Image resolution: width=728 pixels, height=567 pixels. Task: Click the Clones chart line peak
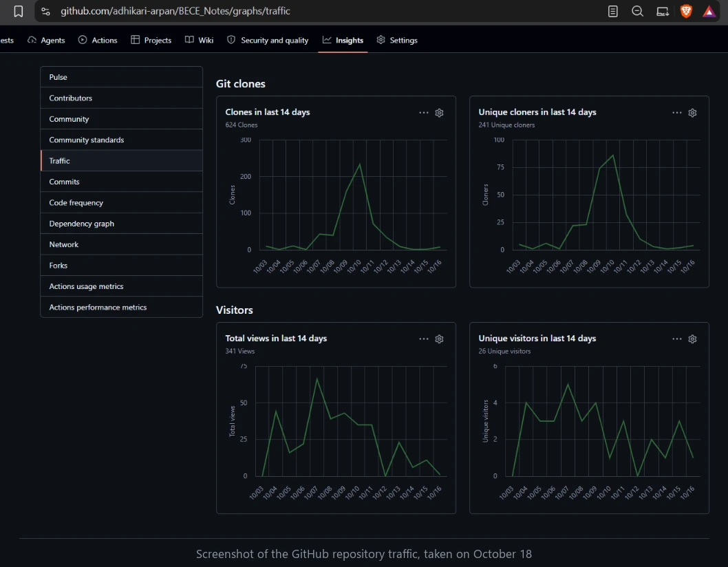360,164
